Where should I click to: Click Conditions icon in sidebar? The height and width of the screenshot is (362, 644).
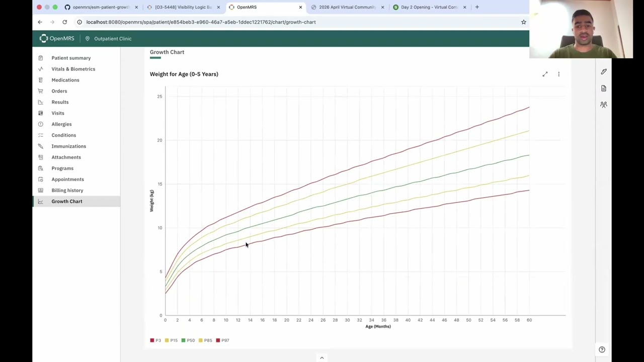pyautogui.click(x=41, y=135)
